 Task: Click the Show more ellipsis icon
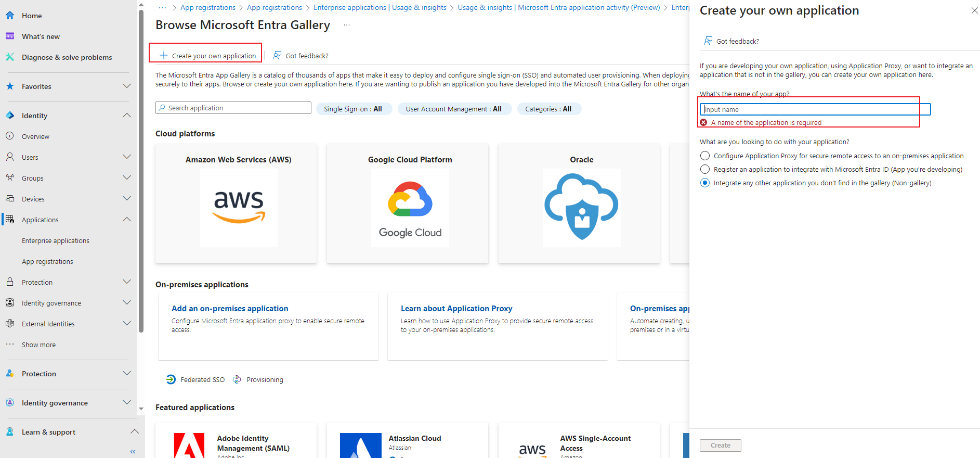point(10,345)
